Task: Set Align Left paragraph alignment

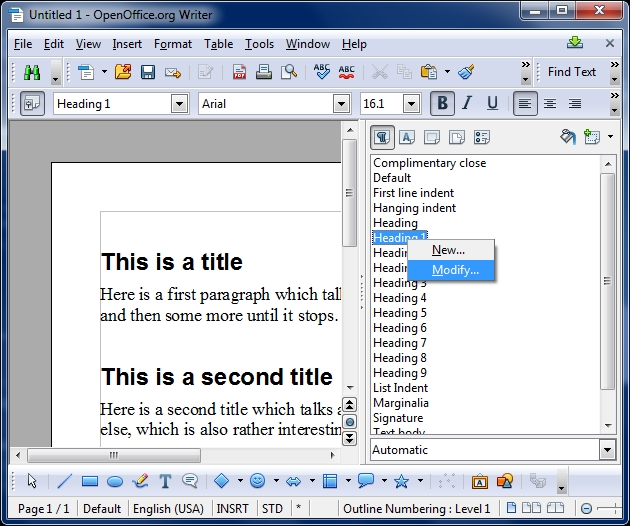Action: [525, 104]
